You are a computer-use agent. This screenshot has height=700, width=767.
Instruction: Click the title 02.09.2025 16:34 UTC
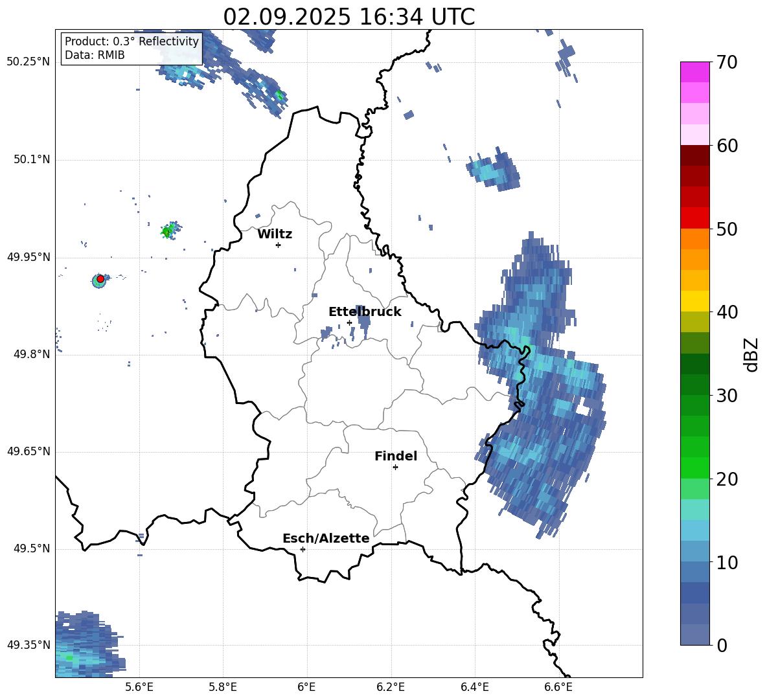click(349, 17)
